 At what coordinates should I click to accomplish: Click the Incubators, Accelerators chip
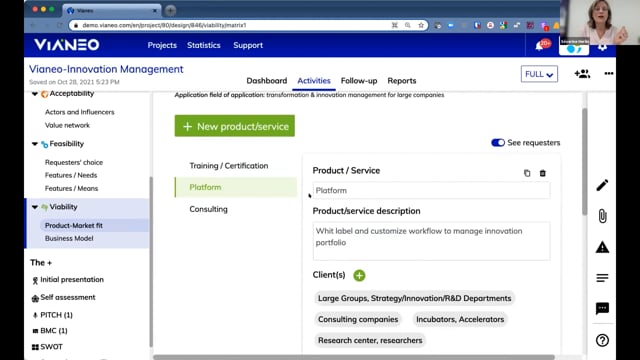click(x=460, y=320)
